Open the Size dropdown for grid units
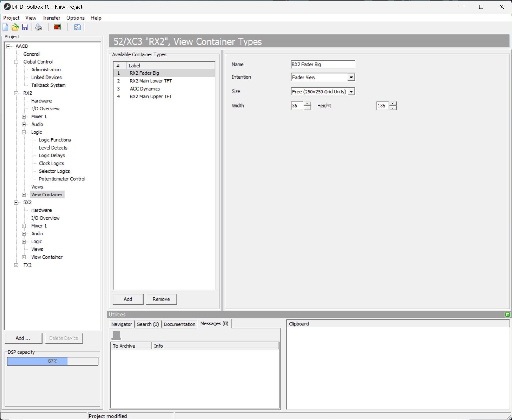Image resolution: width=512 pixels, height=420 pixels. coord(351,91)
